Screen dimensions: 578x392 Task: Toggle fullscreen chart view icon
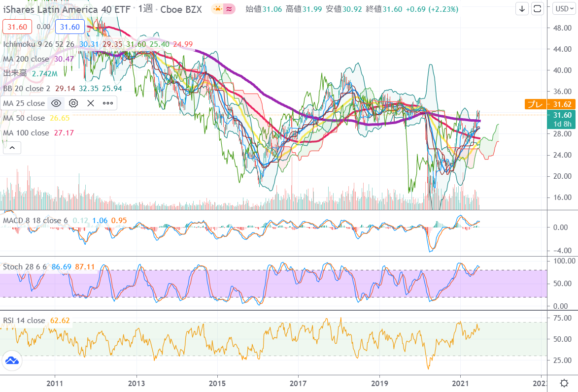click(538, 9)
